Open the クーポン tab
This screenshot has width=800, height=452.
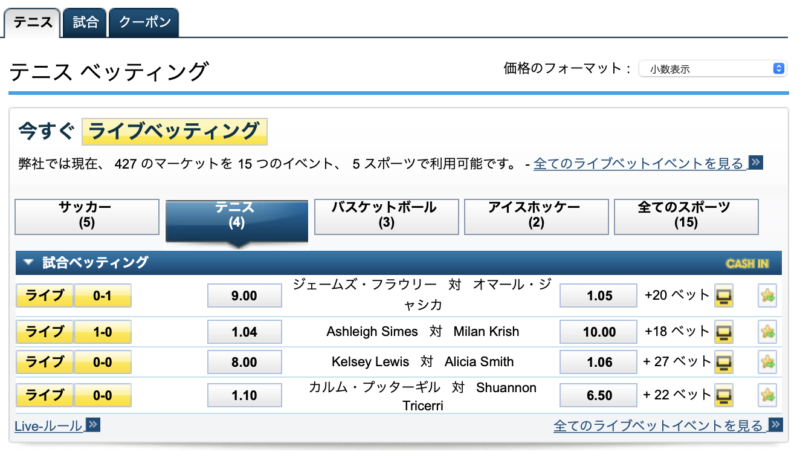[144, 22]
